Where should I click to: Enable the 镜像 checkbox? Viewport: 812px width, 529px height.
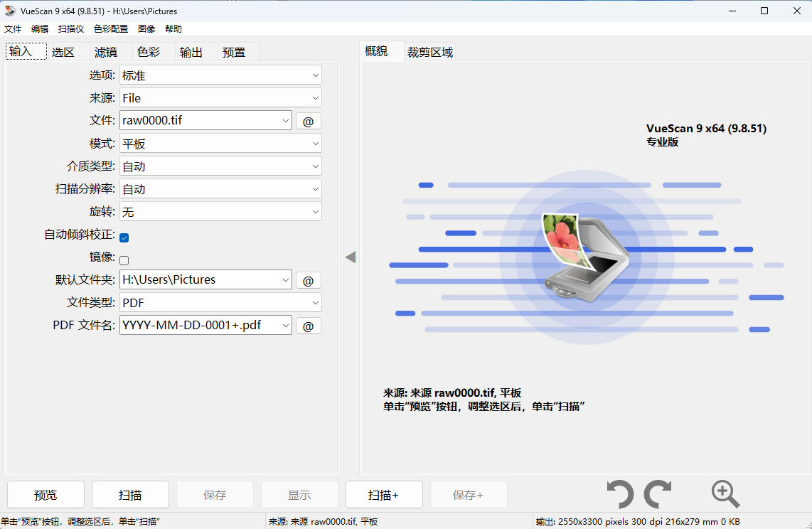click(x=124, y=260)
